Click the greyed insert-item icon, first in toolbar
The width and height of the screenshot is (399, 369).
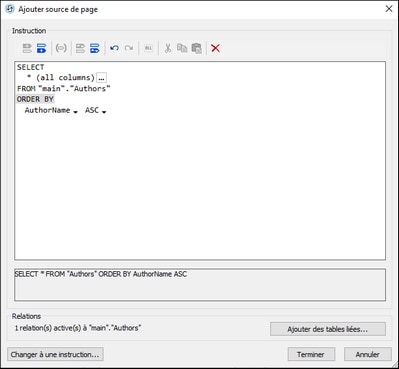pos(27,48)
